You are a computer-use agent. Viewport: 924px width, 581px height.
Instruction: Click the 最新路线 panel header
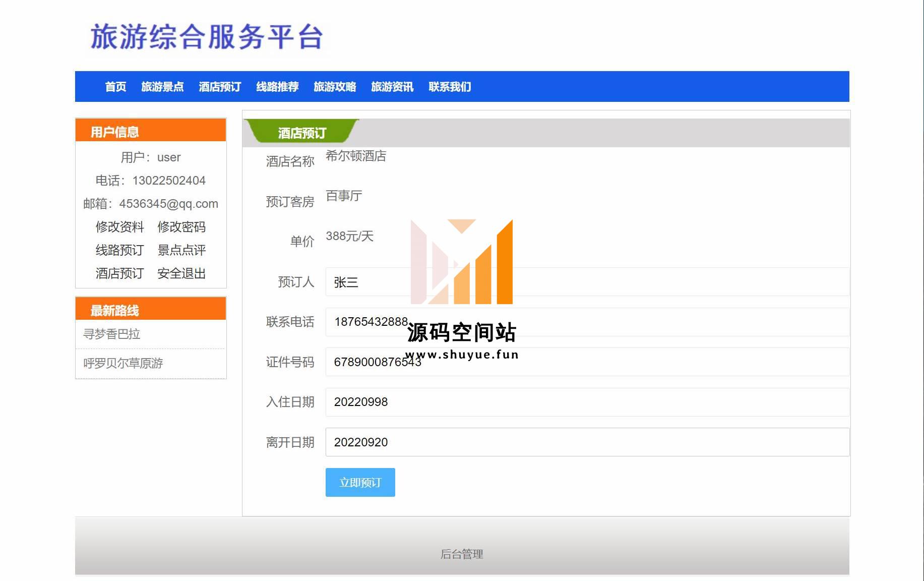tap(151, 309)
